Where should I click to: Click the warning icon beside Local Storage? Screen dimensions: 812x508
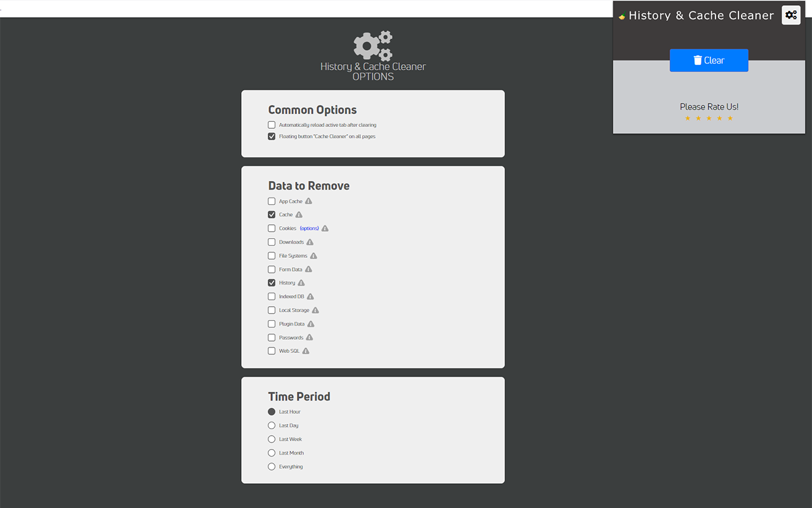point(315,311)
